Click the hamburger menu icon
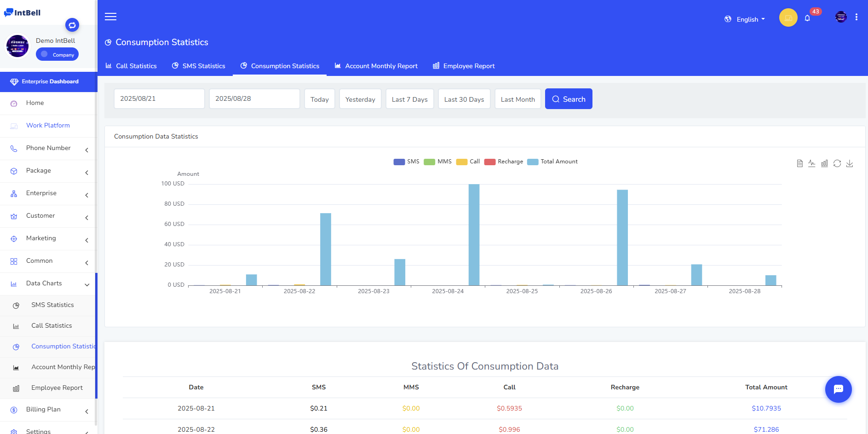 pos(110,17)
